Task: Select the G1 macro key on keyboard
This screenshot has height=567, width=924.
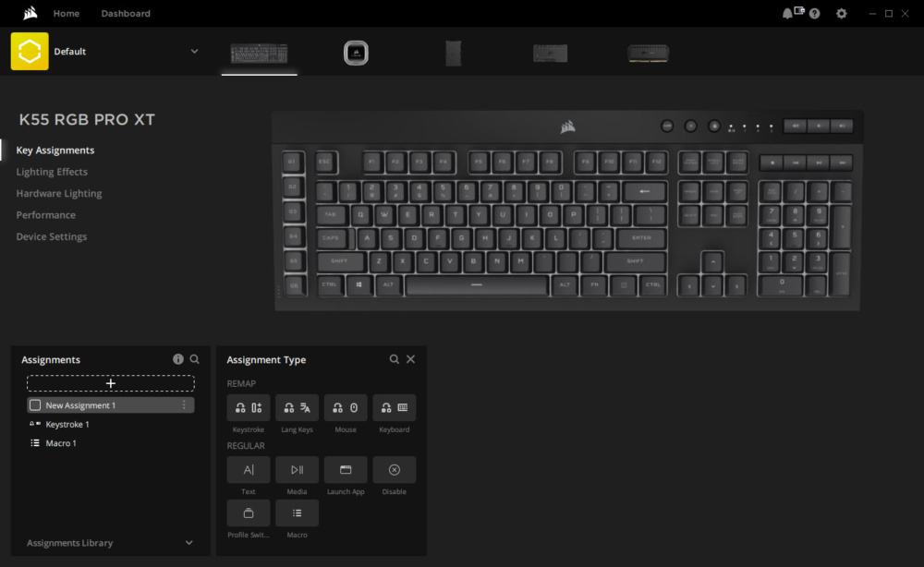Action: click(x=293, y=163)
